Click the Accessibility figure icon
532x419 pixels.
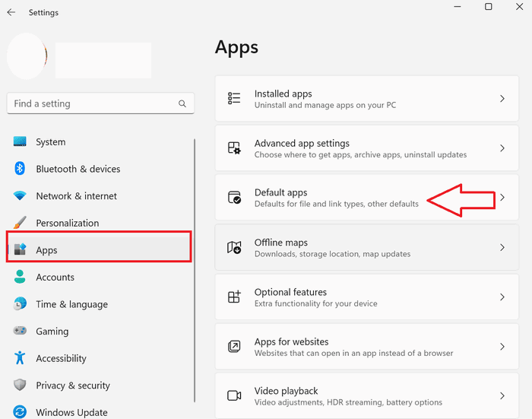point(20,358)
